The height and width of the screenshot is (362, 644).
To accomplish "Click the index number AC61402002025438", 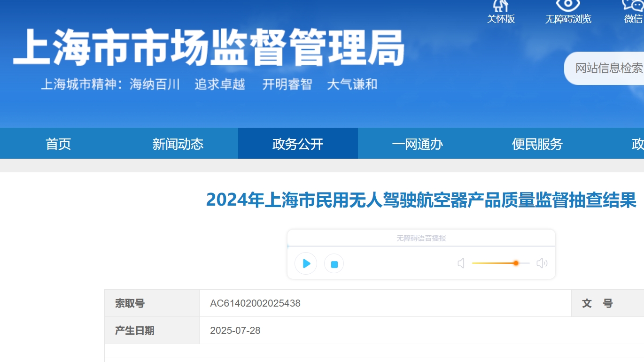I will pyautogui.click(x=255, y=303).
